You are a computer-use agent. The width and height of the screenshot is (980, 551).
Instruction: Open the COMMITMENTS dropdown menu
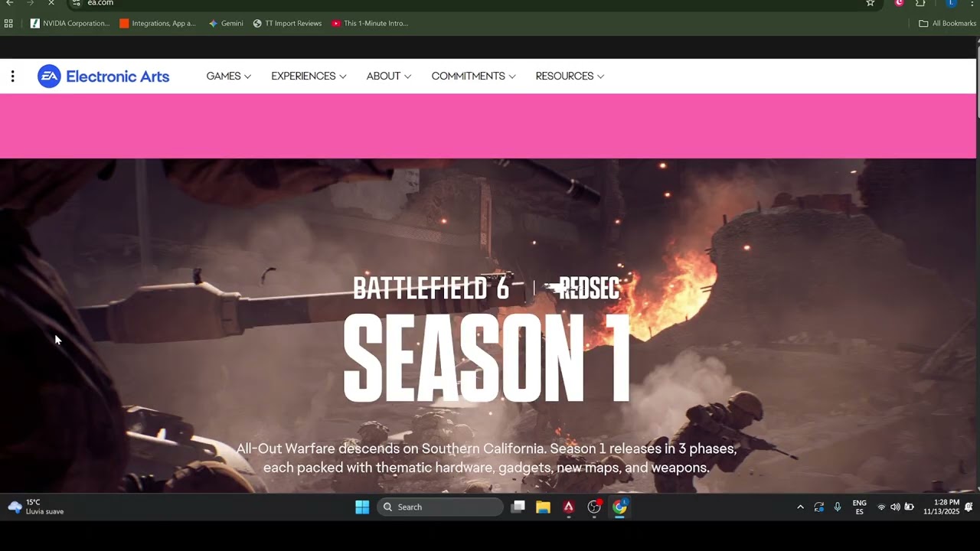[473, 77]
